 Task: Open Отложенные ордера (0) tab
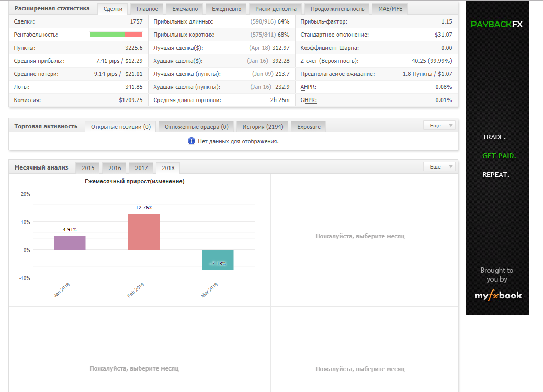[196, 127]
